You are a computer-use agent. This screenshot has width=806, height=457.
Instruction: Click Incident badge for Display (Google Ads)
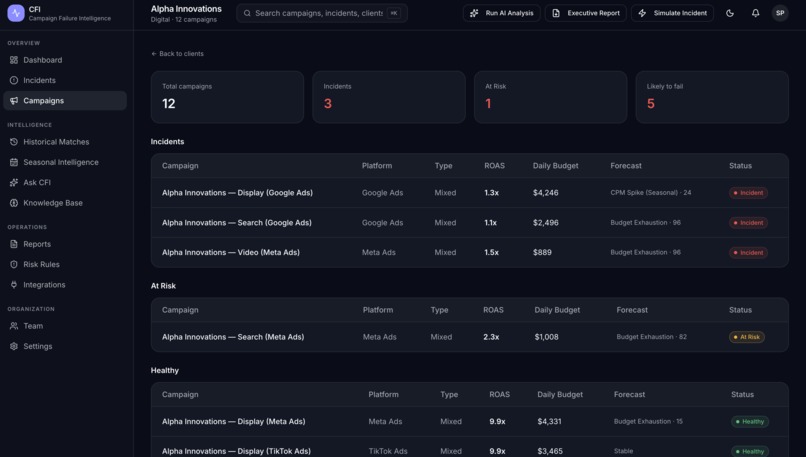tap(748, 193)
